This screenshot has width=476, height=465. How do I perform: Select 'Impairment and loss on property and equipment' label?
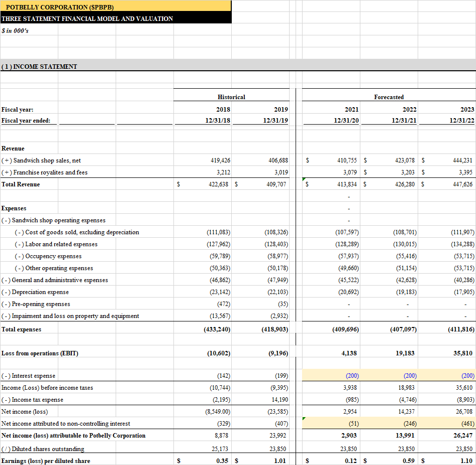[70, 316]
